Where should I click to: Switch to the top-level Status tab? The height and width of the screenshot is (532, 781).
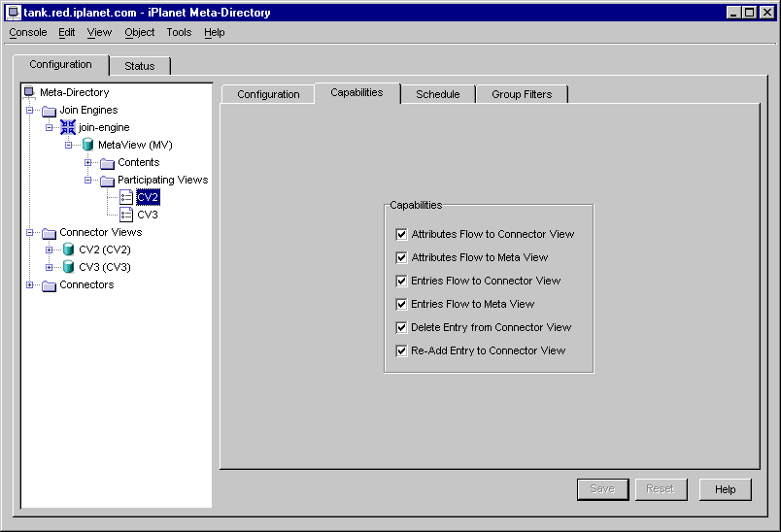point(140,66)
